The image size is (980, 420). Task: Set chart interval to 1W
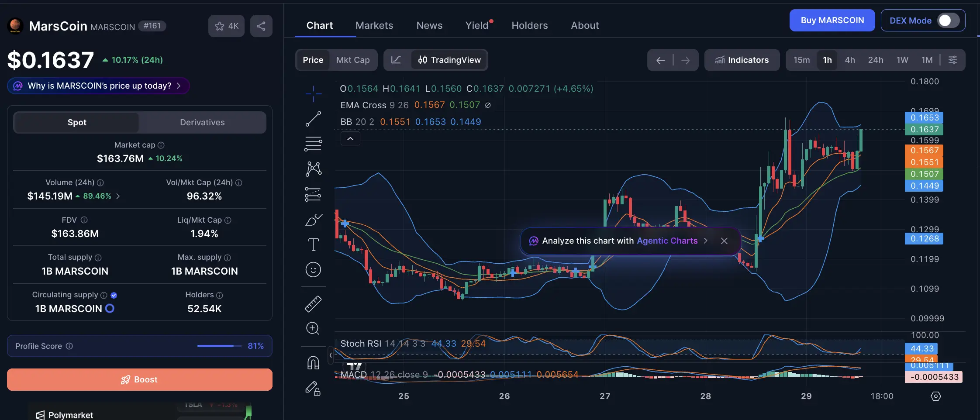click(x=902, y=60)
